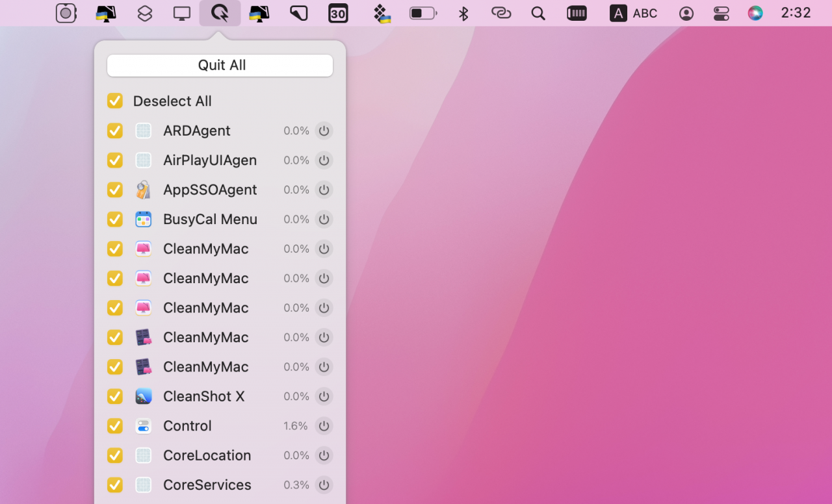Screen dimensions: 832x504
Task: Click the AppSSOAgent keys icon
Action: [x=143, y=190]
